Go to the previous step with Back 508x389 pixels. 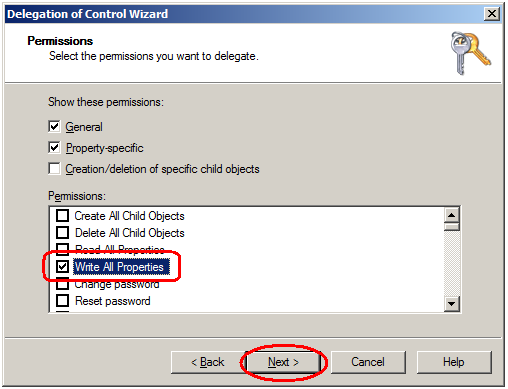click(207, 362)
